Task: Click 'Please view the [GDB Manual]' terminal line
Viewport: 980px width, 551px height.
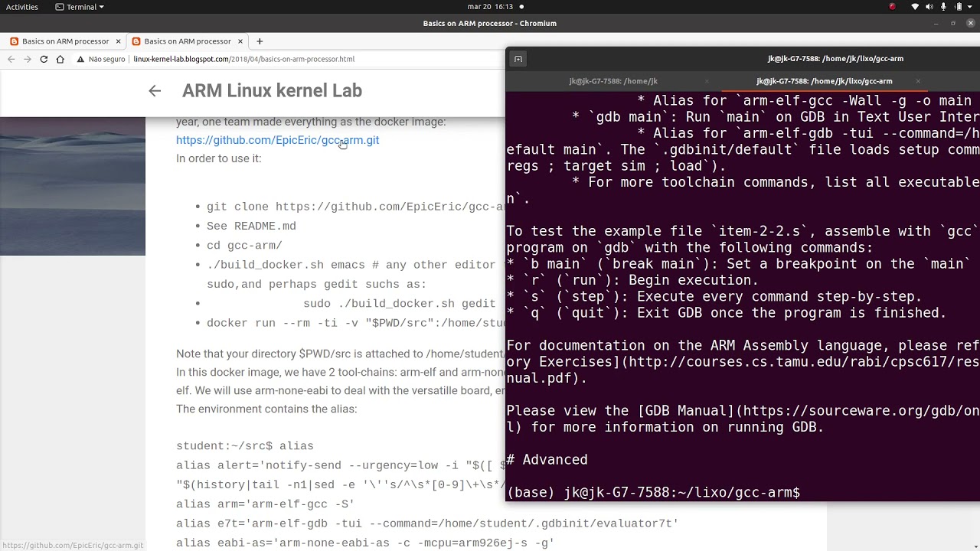Action: (x=743, y=411)
